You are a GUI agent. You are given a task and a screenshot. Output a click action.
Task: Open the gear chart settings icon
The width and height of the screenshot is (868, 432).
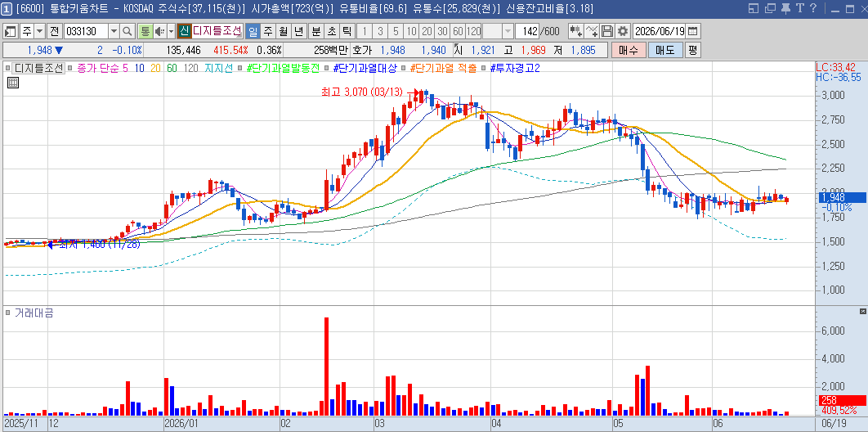623,31
